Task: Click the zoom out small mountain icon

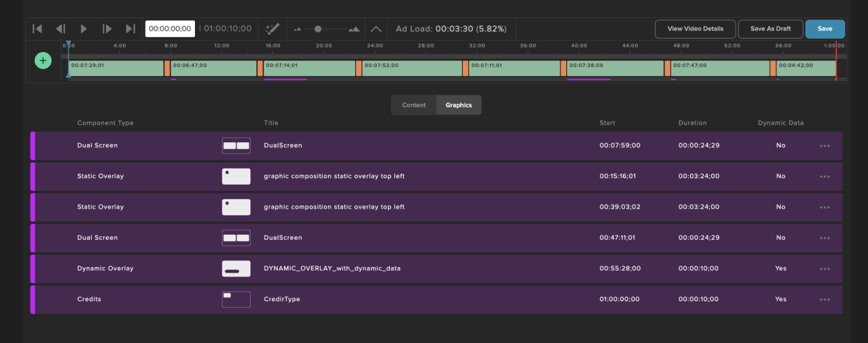Action: (x=297, y=30)
